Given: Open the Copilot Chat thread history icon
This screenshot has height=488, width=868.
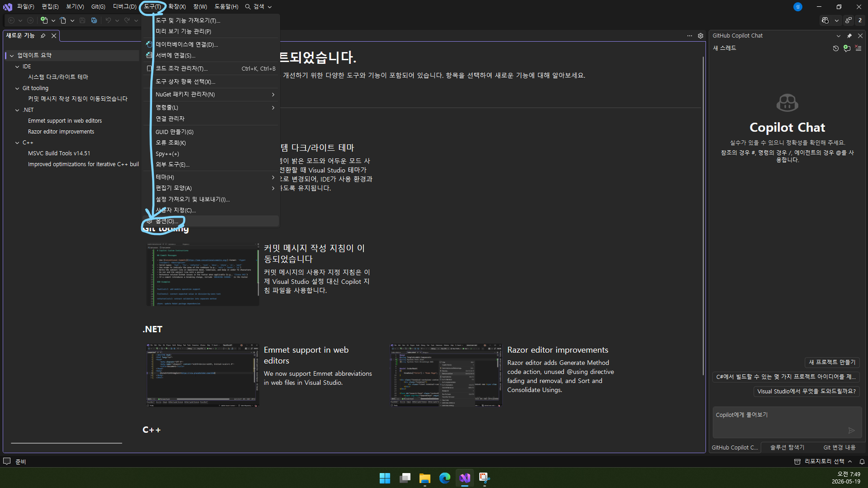Looking at the screenshot, I should (836, 48).
